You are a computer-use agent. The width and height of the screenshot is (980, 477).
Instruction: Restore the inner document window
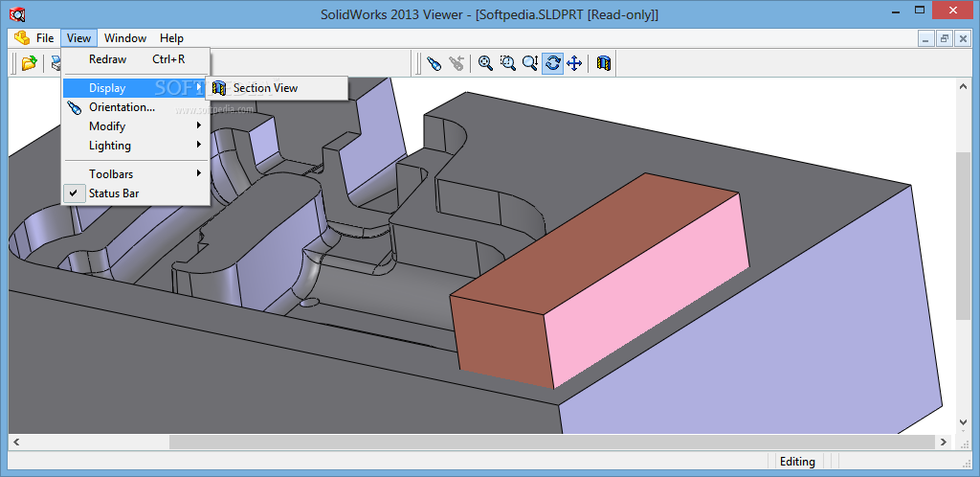[945, 38]
